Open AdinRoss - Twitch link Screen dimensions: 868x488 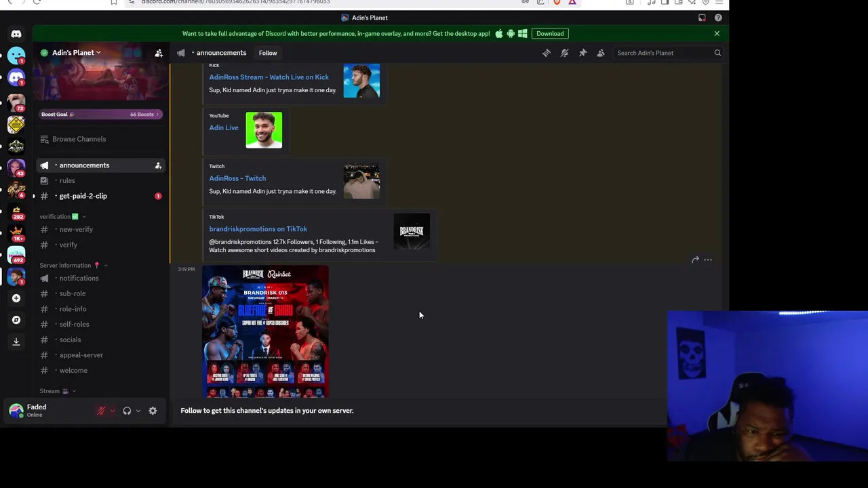pyautogui.click(x=237, y=178)
